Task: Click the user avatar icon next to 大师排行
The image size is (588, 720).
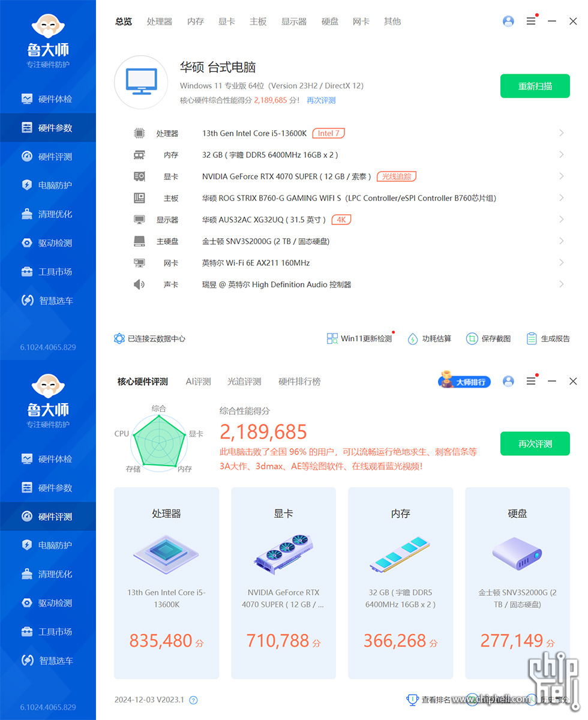Action: (x=508, y=381)
